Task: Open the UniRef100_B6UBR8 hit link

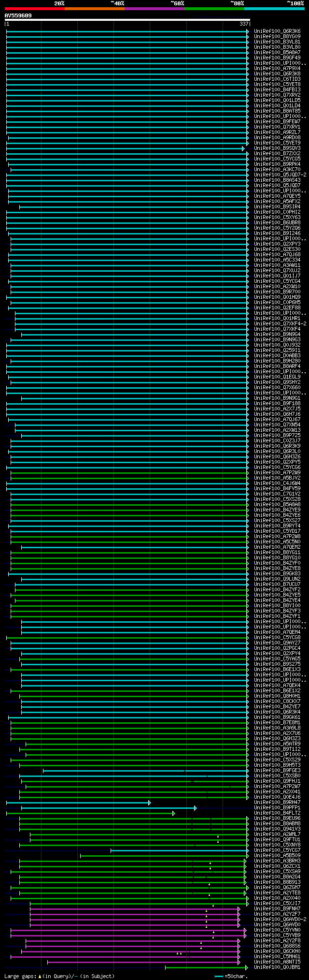Action: 277,223
